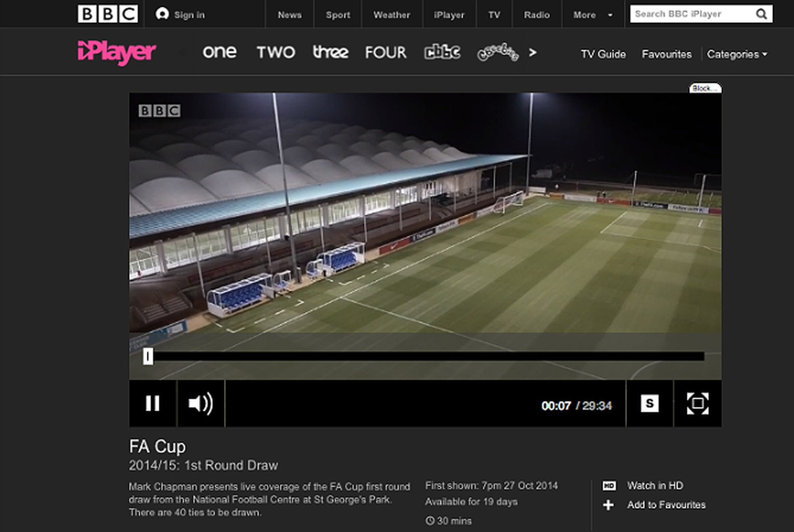The height and width of the screenshot is (532, 794).
Task: Click the FA Cup programme title
Action: 157,446
